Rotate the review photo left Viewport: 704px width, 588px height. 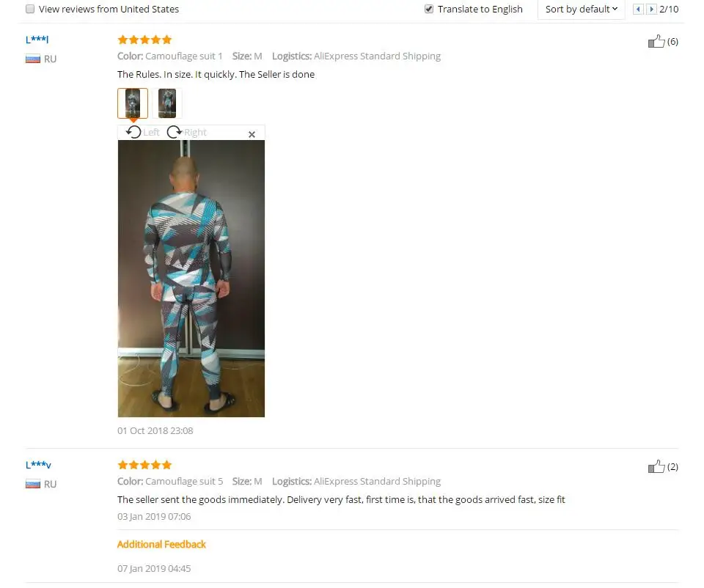(142, 132)
